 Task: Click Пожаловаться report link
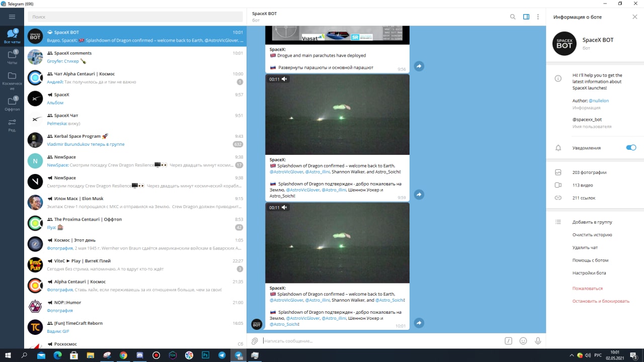pyautogui.click(x=587, y=289)
